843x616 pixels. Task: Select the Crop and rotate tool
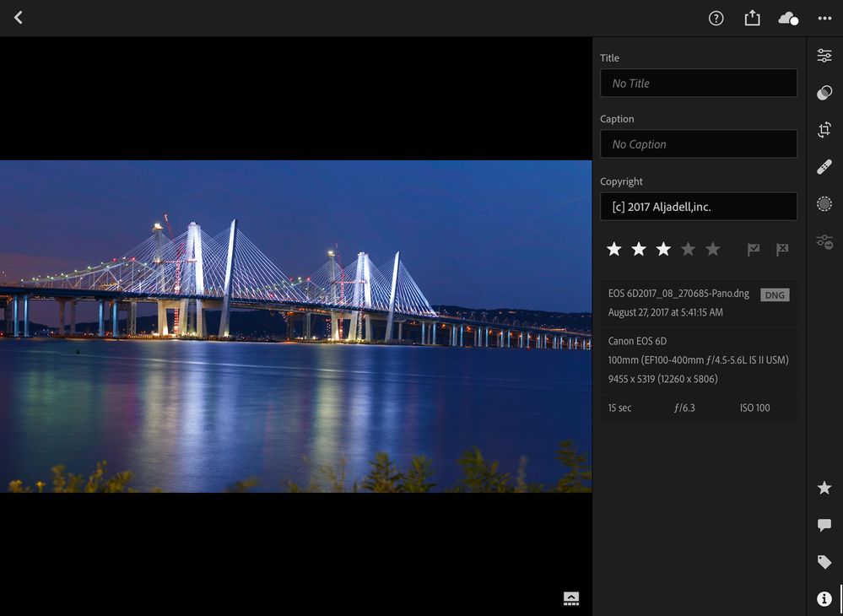tap(824, 130)
